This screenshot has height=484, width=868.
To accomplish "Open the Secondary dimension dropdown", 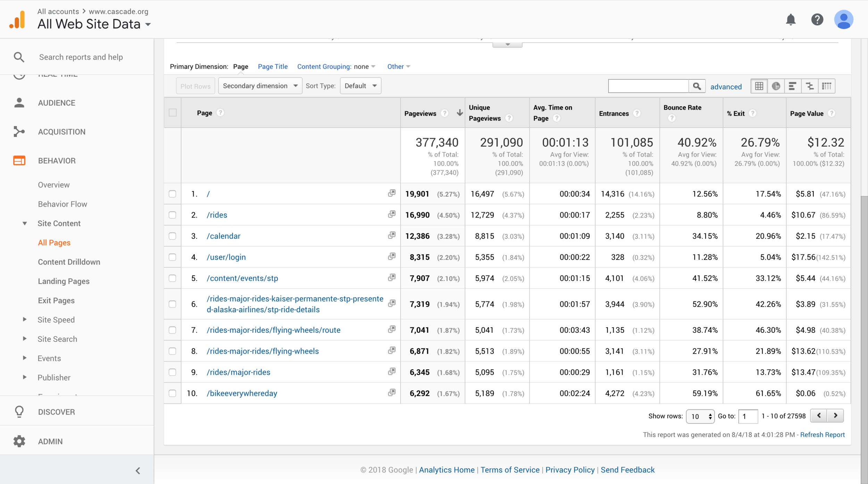I will click(x=260, y=86).
